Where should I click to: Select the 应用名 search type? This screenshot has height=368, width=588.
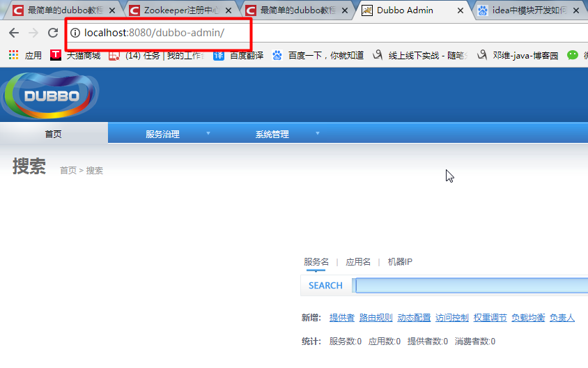pos(358,261)
